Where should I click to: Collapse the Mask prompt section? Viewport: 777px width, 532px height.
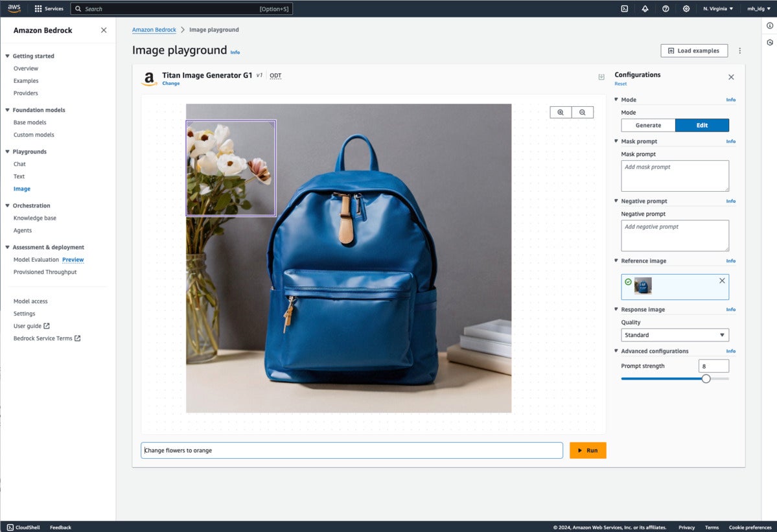(x=616, y=141)
